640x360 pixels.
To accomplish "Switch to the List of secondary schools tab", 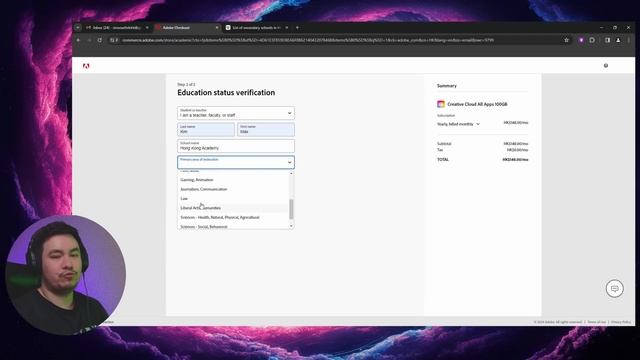I will [x=257, y=27].
